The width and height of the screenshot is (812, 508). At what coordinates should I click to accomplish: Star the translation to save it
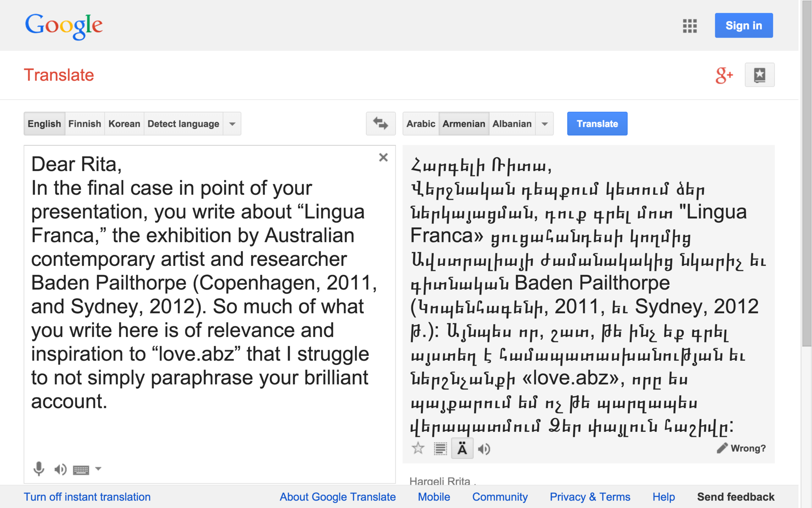pos(418,448)
